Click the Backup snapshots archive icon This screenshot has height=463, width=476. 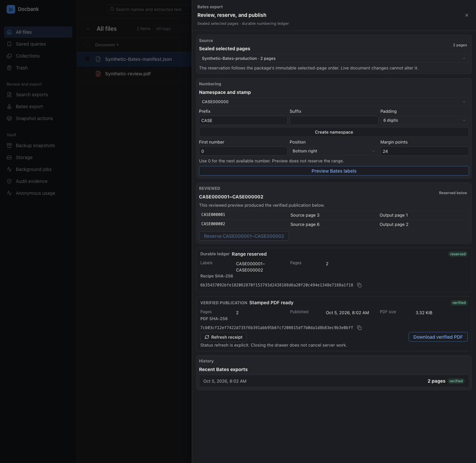click(9, 146)
